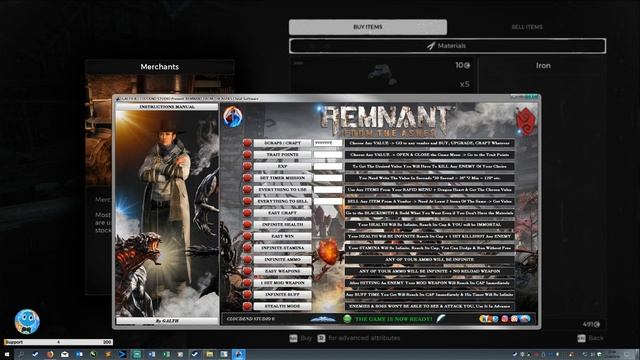
Task: Toggle red light beside Stealth Mode
Action: click(247, 306)
